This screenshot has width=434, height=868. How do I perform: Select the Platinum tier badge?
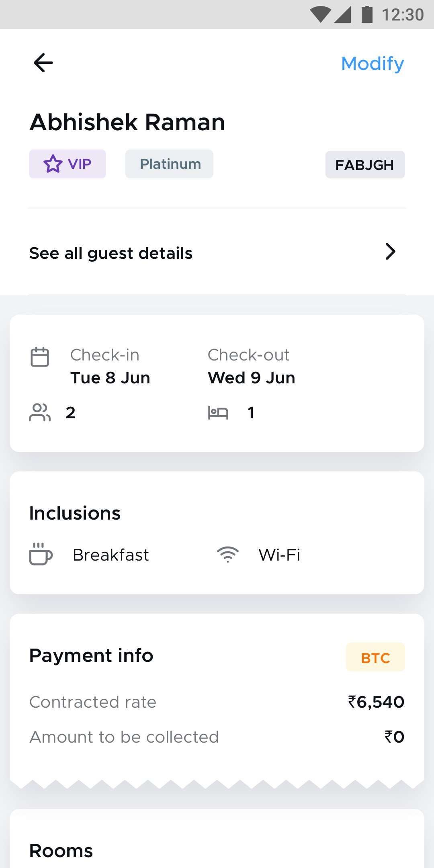coord(170,164)
